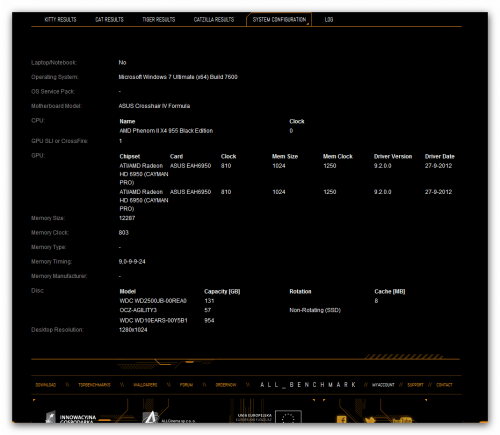Image resolution: width=500 pixels, height=435 pixels.
Task: Open the Tiger Results tab
Action: (x=159, y=19)
